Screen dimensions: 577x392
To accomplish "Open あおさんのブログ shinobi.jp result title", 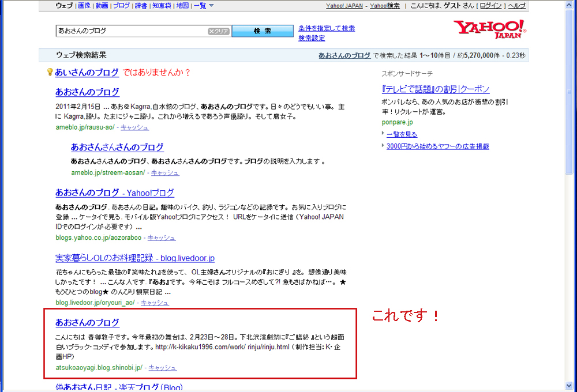I will pos(88,322).
